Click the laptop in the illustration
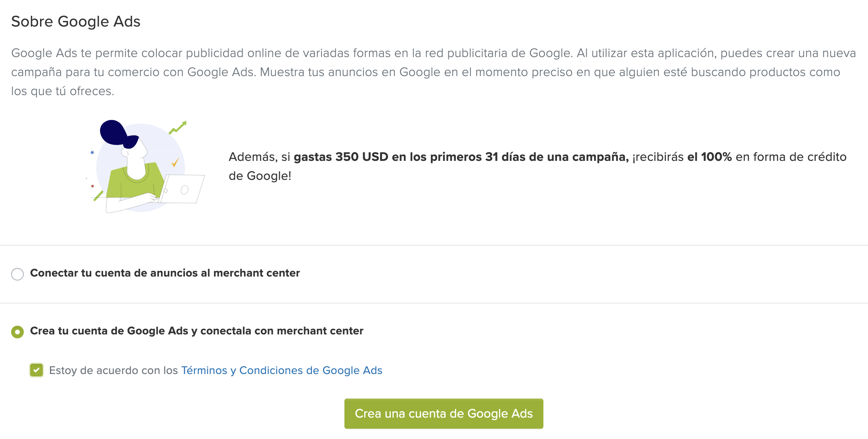The width and height of the screenshot is (868, 439). [183, 189]
